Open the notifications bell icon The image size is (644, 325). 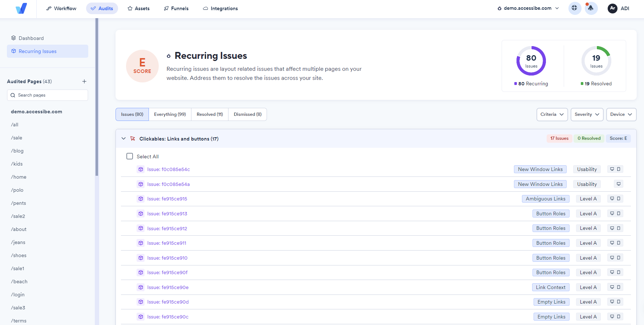(591, 8)
